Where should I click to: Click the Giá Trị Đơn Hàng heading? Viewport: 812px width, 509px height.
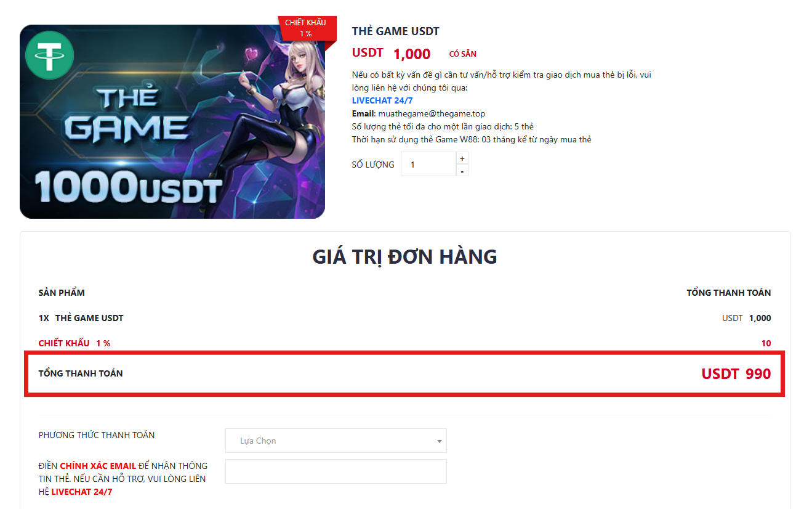[405, 256]
